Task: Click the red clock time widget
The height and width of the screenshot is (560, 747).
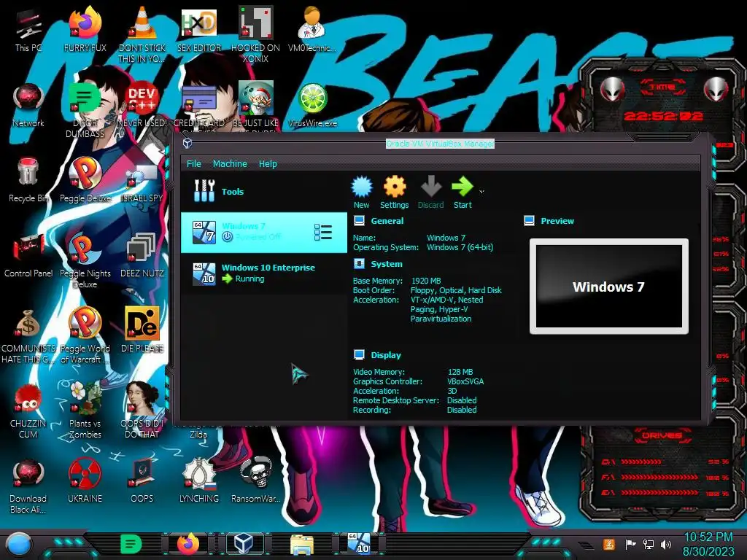Action: [x=663, y=116]
